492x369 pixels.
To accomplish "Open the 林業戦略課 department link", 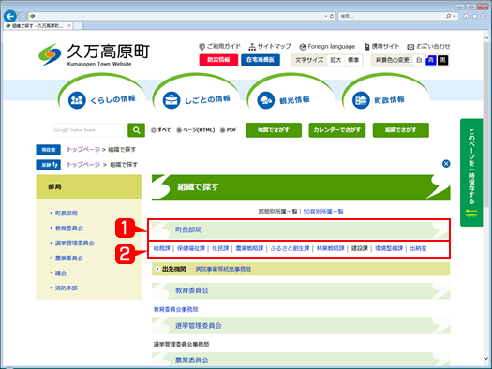I will coord(330,248).
